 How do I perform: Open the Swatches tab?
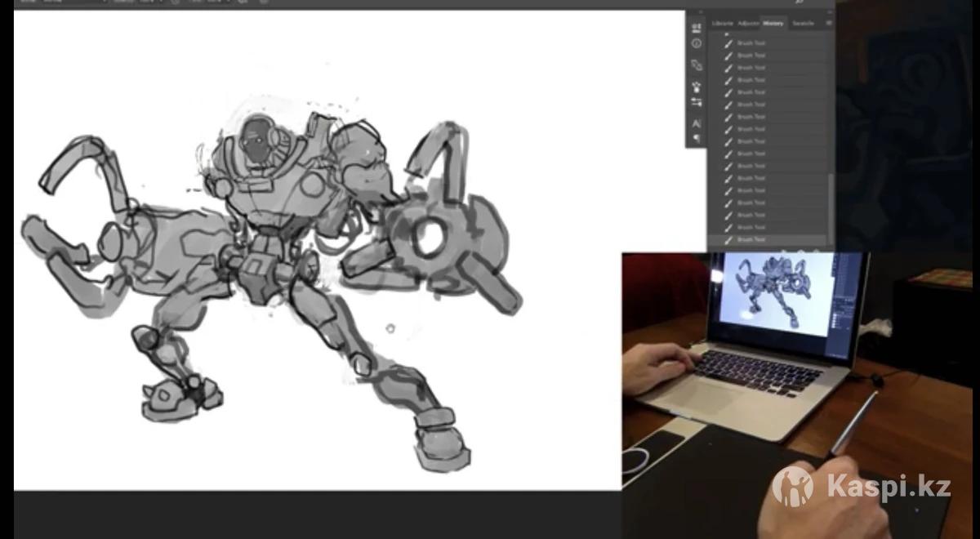coord(803,23)
